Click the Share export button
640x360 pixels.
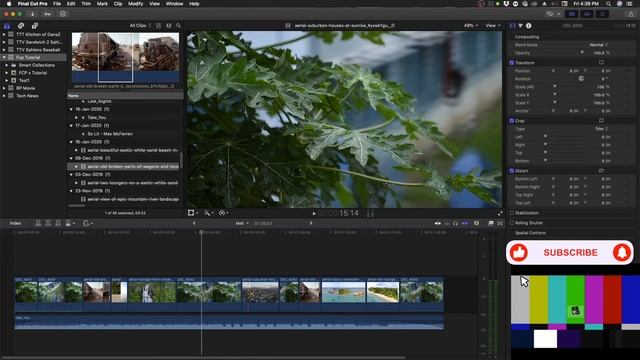point(631,14)
